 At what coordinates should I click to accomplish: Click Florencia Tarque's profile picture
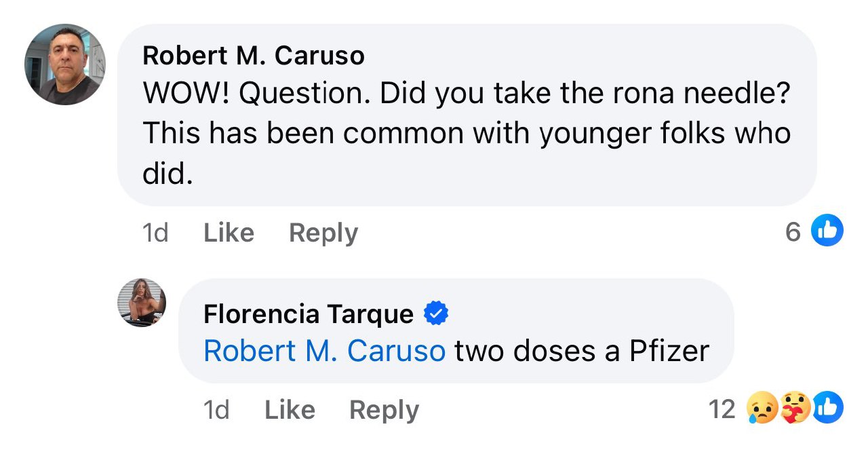[x=142, y=303]
